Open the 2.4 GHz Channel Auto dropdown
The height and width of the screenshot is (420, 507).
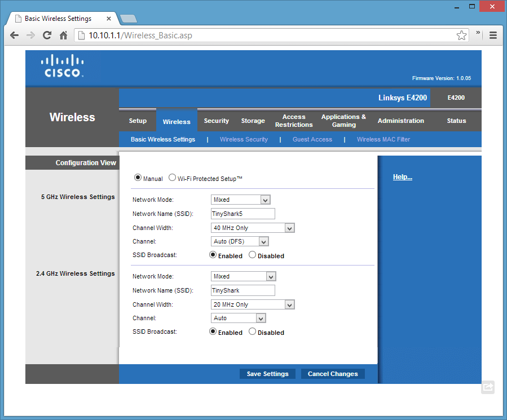point(239,318)
